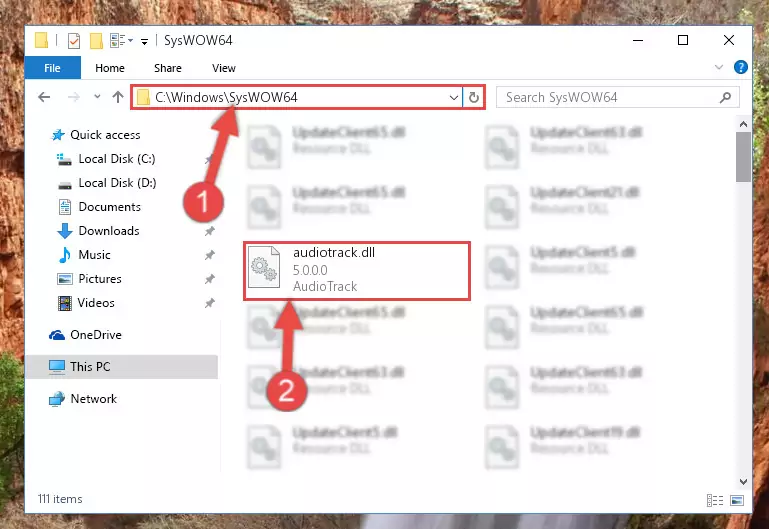Go back with the Back arrow
This screenshot has height=529, width=769.
pos(44,97)
